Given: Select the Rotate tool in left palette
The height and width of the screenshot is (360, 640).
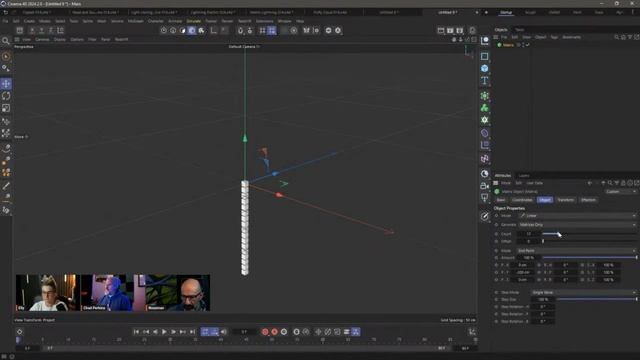Looking at the screenshot, I should (6, 96).
